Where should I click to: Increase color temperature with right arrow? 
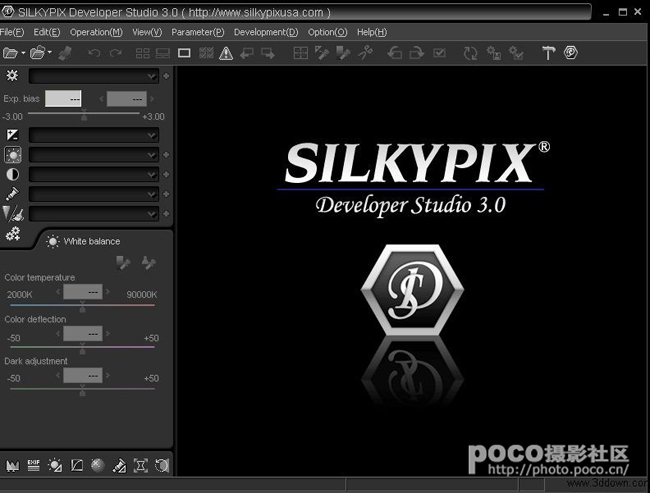106,293
